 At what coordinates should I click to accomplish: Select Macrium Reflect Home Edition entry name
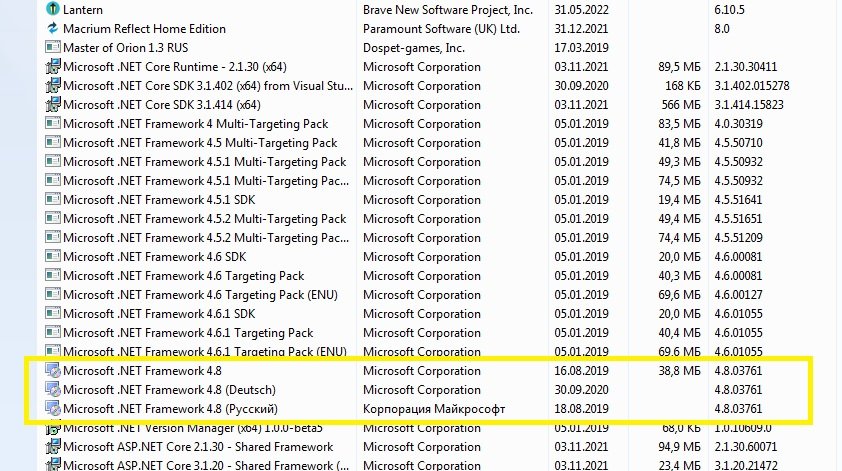coord(144,28)
